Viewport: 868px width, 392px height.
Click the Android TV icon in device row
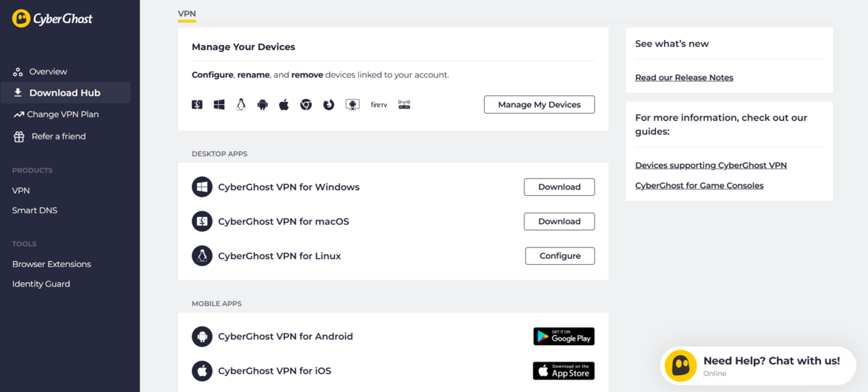(x=352, y=105)
